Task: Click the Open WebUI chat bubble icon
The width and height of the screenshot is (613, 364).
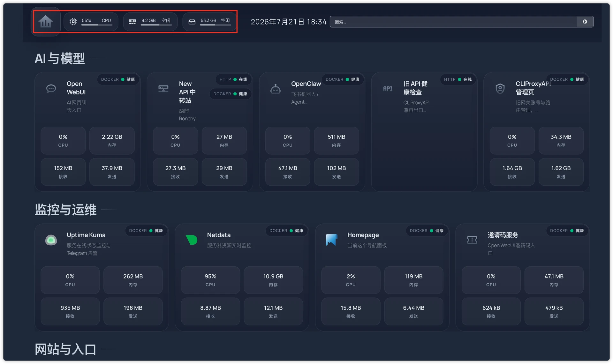Action: [x=51, y=88]
